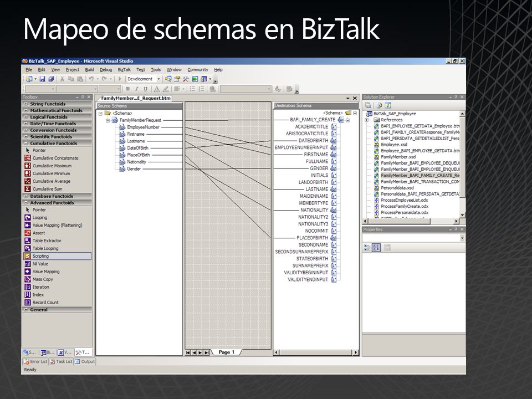Select DateOfBirth source schema field
The height and width of the screenshot is (399, 532).
pos(137,148)
